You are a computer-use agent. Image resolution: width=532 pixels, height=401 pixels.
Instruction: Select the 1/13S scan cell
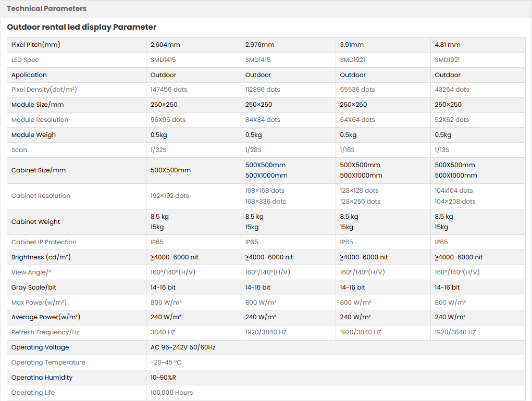point(442,150)
